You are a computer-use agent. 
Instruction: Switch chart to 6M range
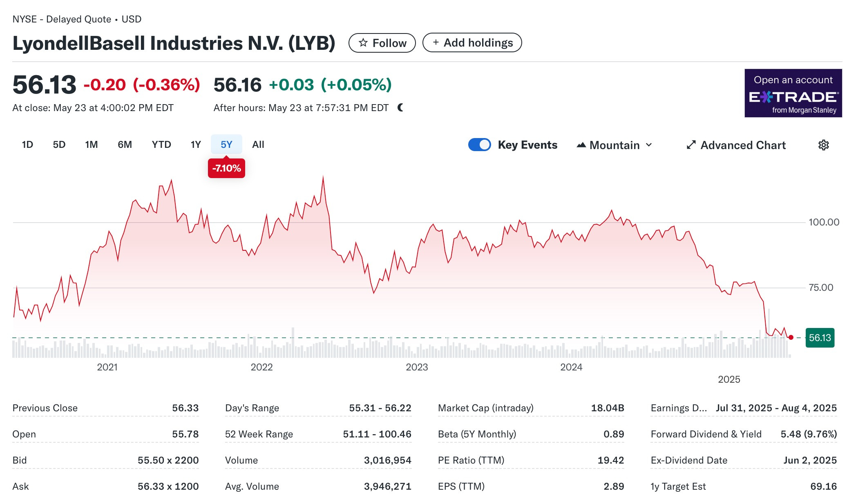(x=125, y=145)
